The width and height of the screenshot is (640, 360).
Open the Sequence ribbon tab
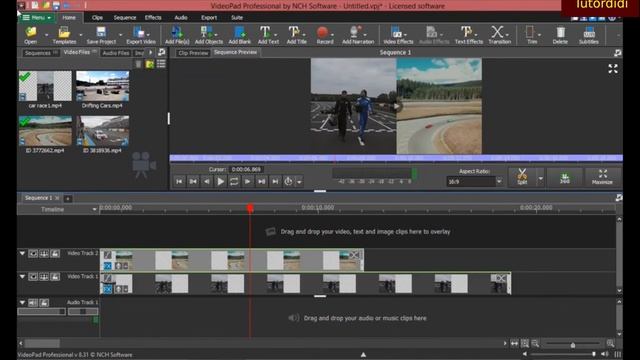tap(124, 18)
